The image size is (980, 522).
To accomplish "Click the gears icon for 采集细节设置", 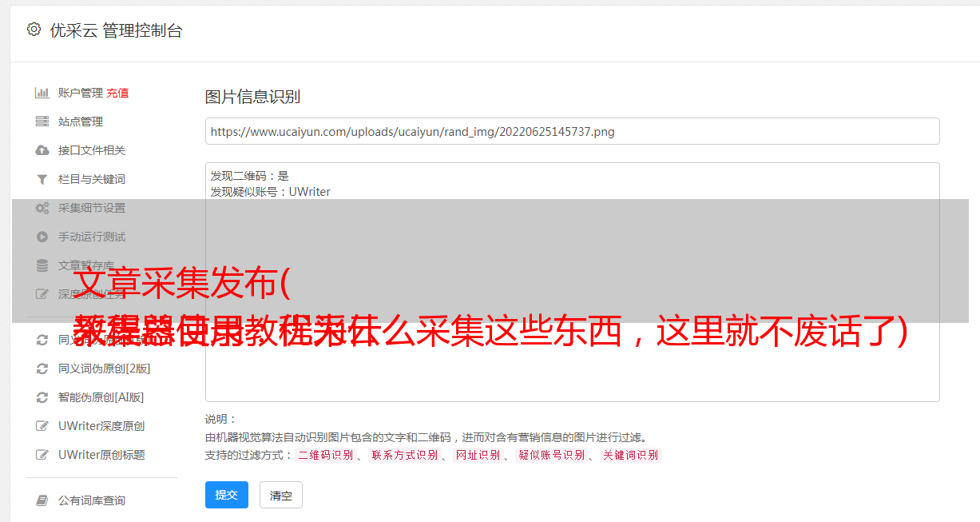I will [x=42, y=208].
